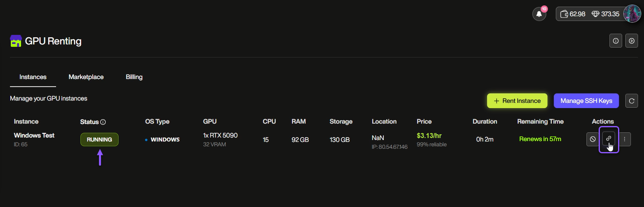Click the info button right of GPU Renting header
Image resolution: width=644 pixels, height=207 pixels.
[x=616, y=41]
